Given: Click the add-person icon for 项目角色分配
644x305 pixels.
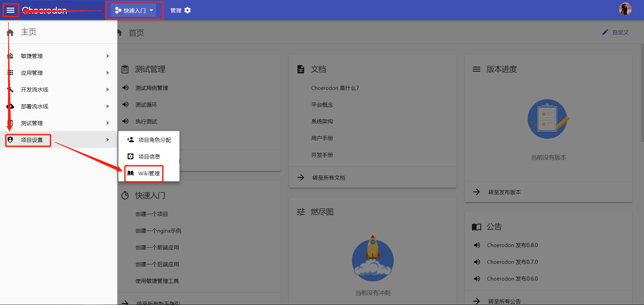Looking at the screenshot, I should [x=130, y=139].
